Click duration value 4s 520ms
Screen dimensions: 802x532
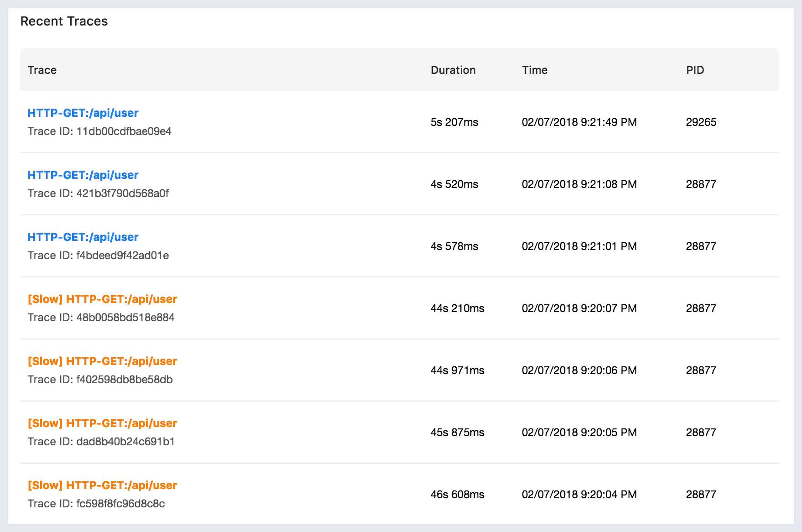pos(454,184)
